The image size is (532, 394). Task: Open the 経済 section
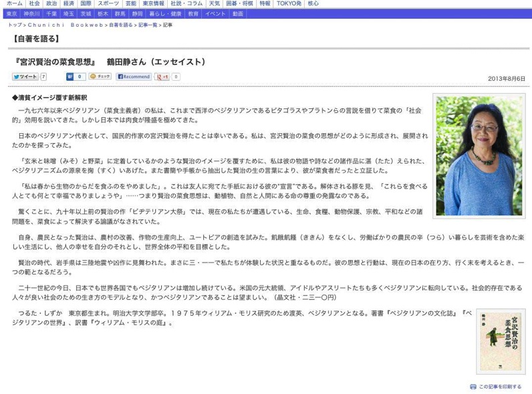(69, 3)
